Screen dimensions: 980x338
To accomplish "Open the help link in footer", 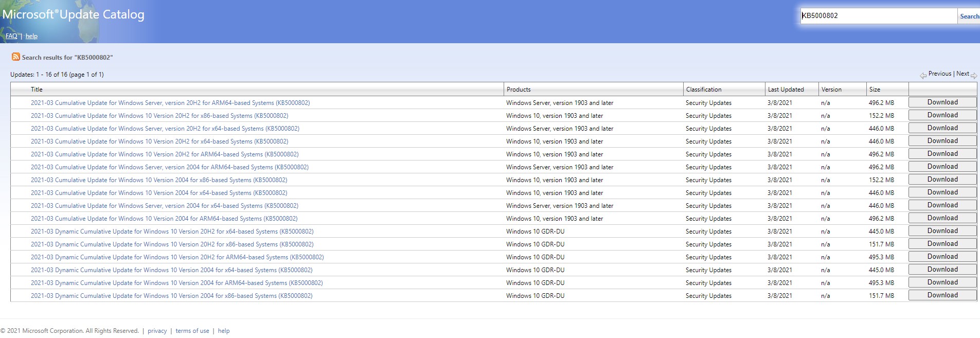I will point(224,331).
